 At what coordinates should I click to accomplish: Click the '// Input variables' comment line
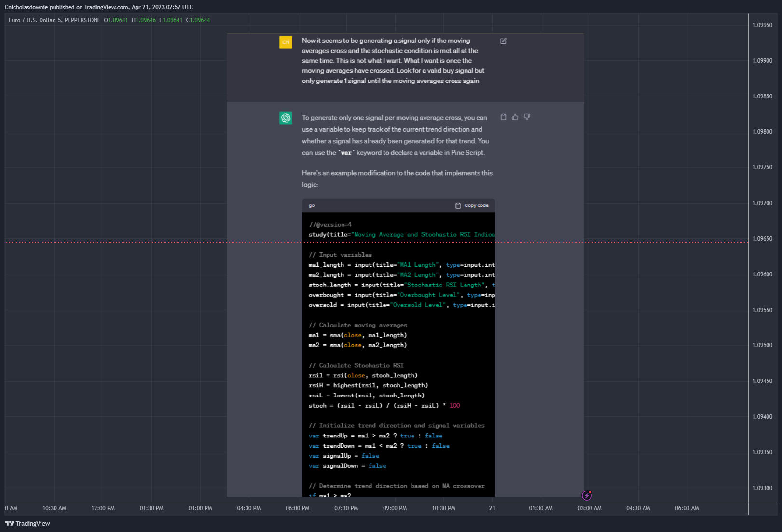340,255
